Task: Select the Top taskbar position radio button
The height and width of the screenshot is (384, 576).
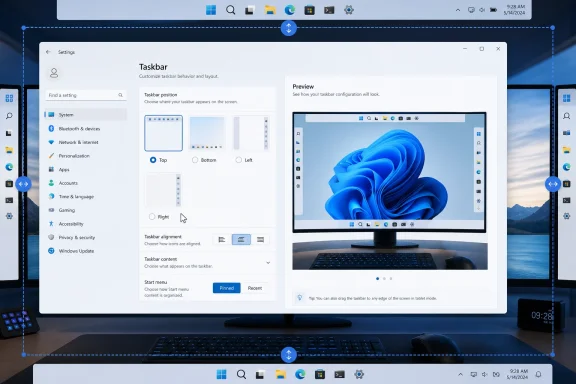Action: tap(153, 160)
